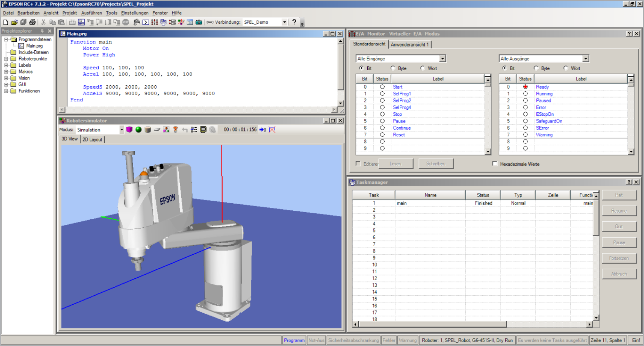
Task: Open the Robot Manager icon
Action: pos(137,22)
